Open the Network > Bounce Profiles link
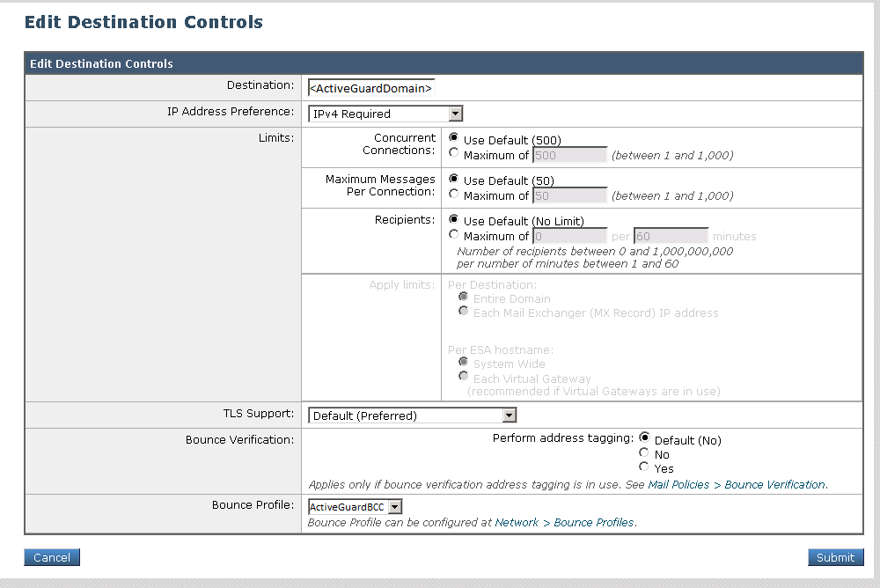The width and height of the screenshot is (880, 588). coord(565,522)
